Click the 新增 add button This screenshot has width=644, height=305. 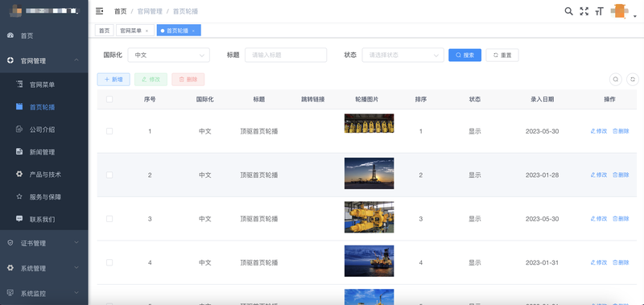click(114, 80)
